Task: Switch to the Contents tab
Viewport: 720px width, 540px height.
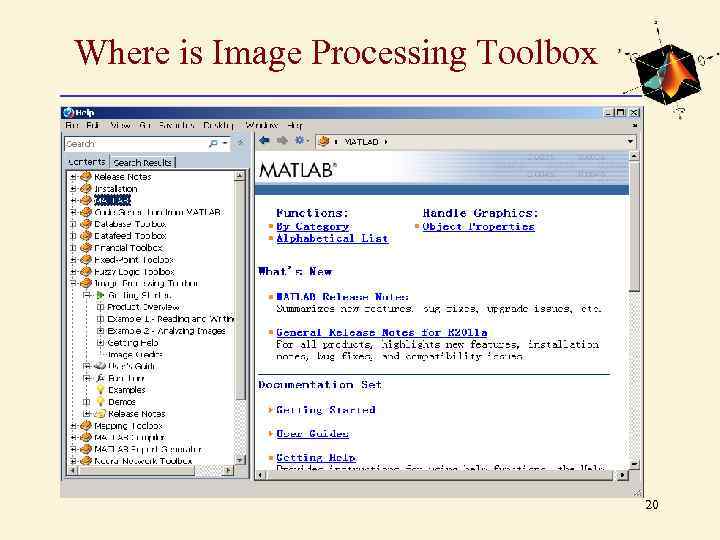Action: pyautogui.click(x=86, y=162)
